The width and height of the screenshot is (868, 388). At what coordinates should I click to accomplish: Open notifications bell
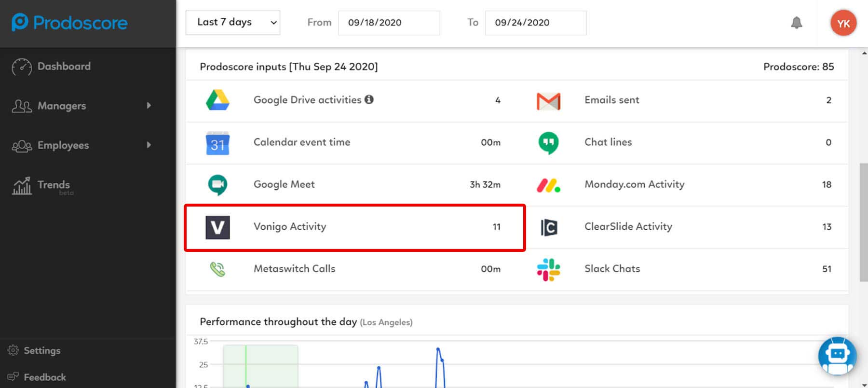(x=797, y=23)
